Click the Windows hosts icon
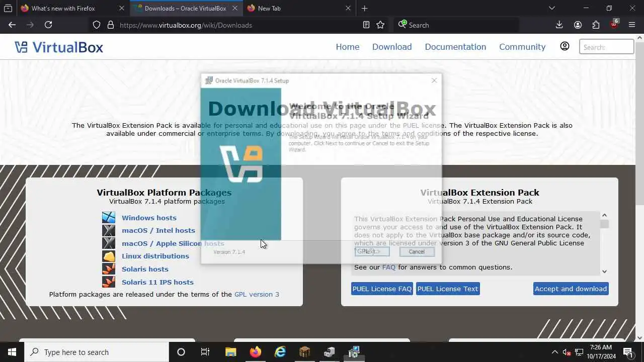 pyautogui.click(x=109, y=217)
